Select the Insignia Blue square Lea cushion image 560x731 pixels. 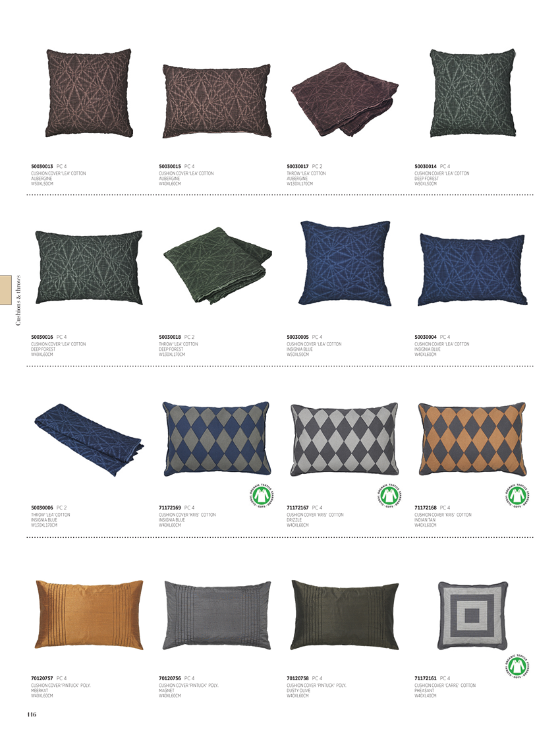pos(345,264)
